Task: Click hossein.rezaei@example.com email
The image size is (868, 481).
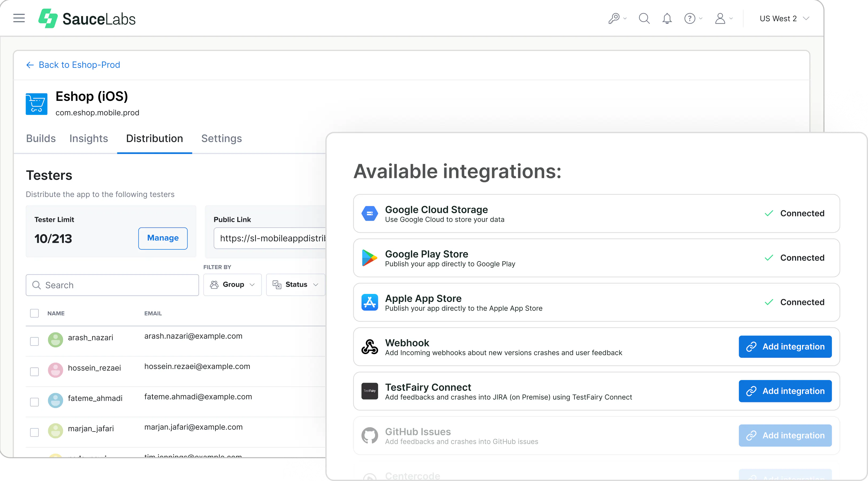Action: [x=197, y=366]
